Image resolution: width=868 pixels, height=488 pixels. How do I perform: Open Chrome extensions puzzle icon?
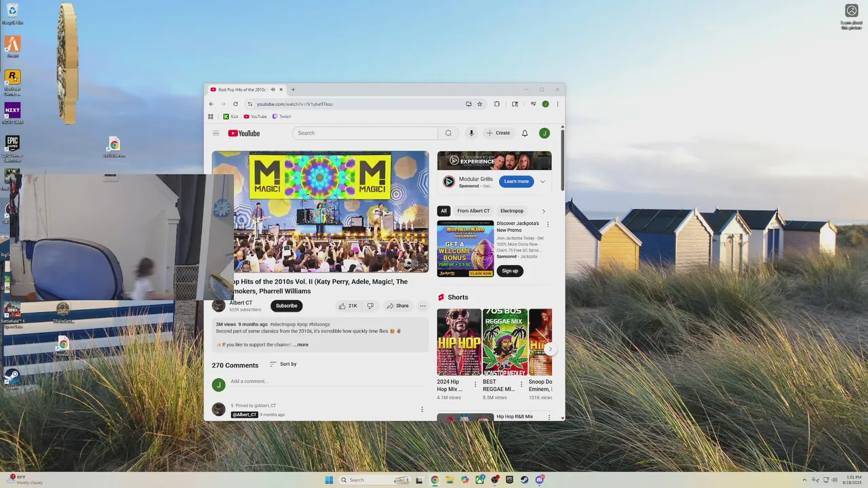pyautogui.click(x=496, y=104)
